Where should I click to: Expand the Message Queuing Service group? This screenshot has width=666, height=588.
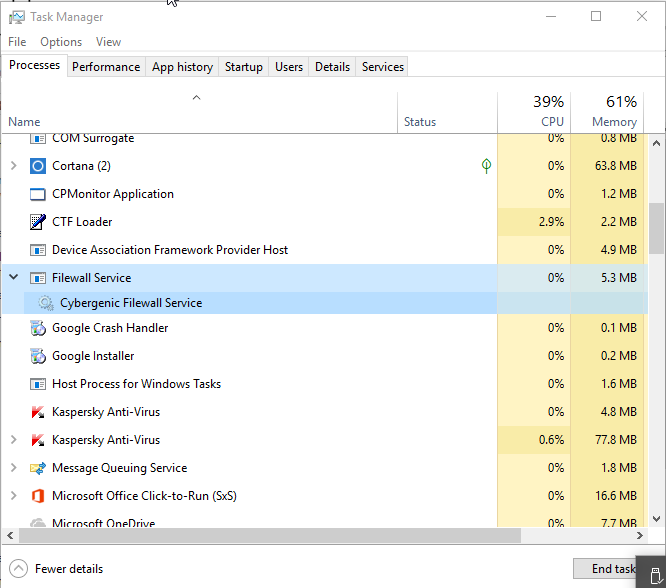point(13,468)
